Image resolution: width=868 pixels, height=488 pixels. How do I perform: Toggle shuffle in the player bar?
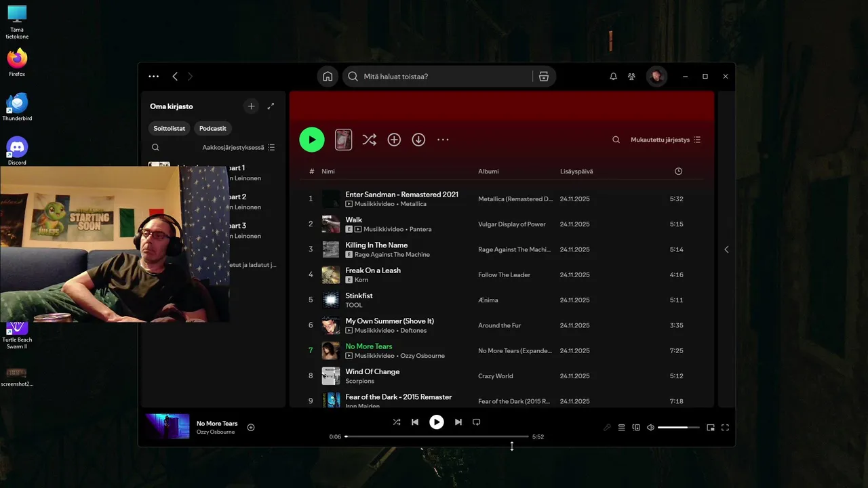tap(397, 422)
